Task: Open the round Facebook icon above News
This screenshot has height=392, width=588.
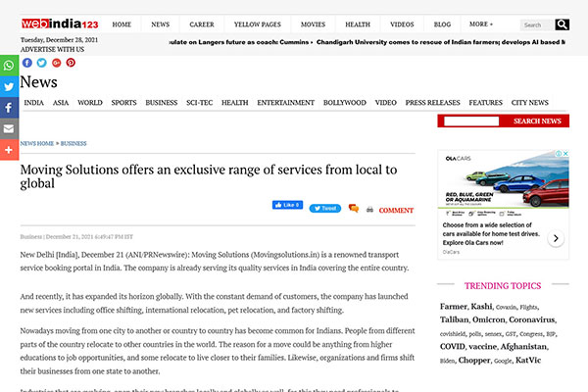Action: pos(27,63)
